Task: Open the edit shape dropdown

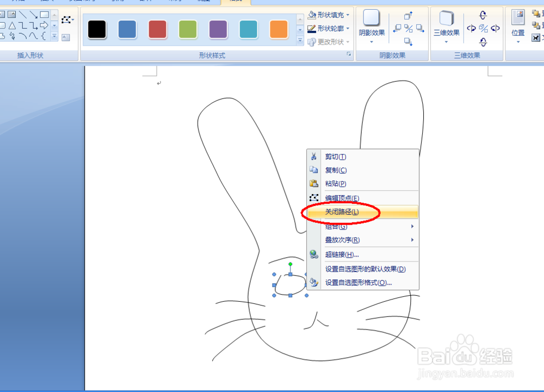Action: [x=67, y=20]
